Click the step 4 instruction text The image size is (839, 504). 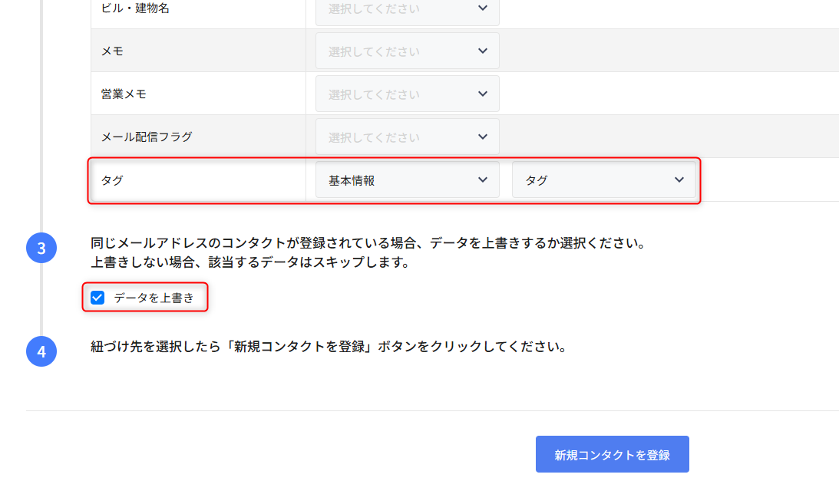tap(329, 346)
